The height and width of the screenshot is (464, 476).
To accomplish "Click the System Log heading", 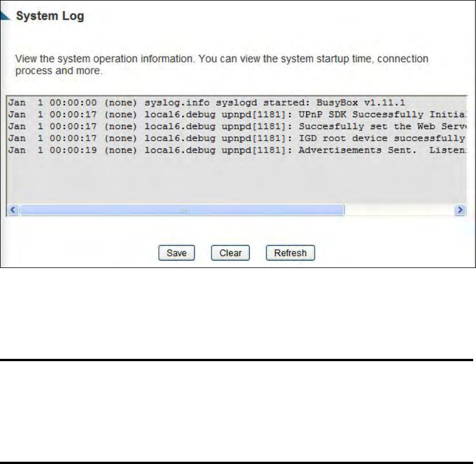I will pyautogui.click(x=50, y=16).
